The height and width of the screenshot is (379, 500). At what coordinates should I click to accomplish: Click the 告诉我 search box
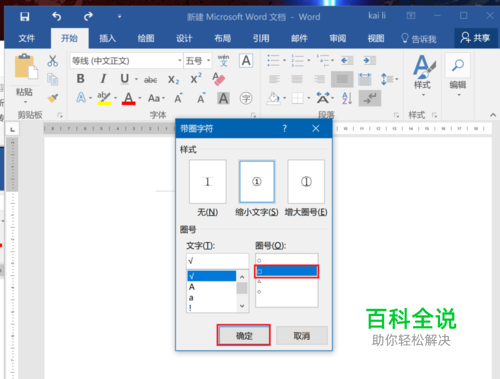pos(419,39)
